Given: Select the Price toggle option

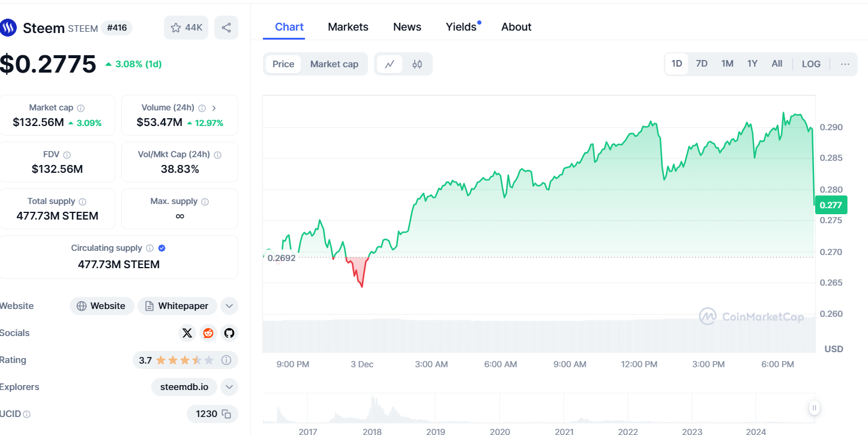Looking at the screenshot, I should [283, 64].
